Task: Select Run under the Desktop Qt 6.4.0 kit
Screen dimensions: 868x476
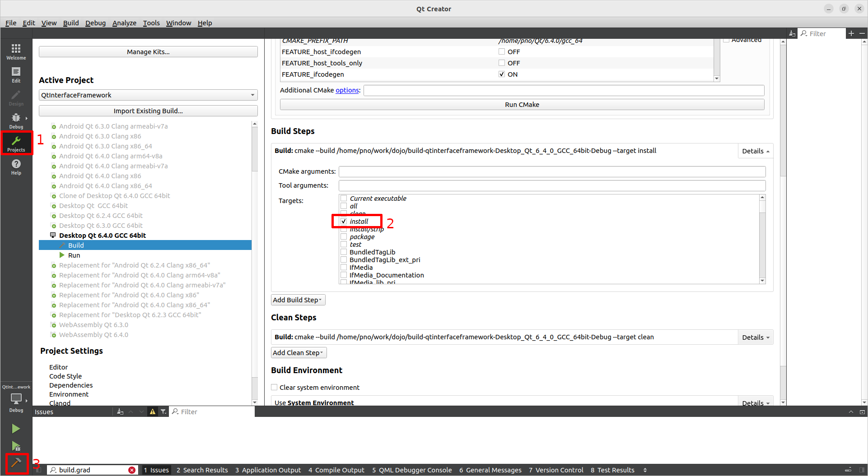Action: (x=74, y=255)
